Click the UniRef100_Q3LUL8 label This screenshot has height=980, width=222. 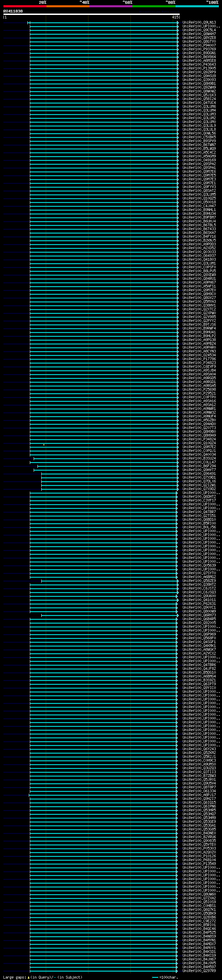199,129
